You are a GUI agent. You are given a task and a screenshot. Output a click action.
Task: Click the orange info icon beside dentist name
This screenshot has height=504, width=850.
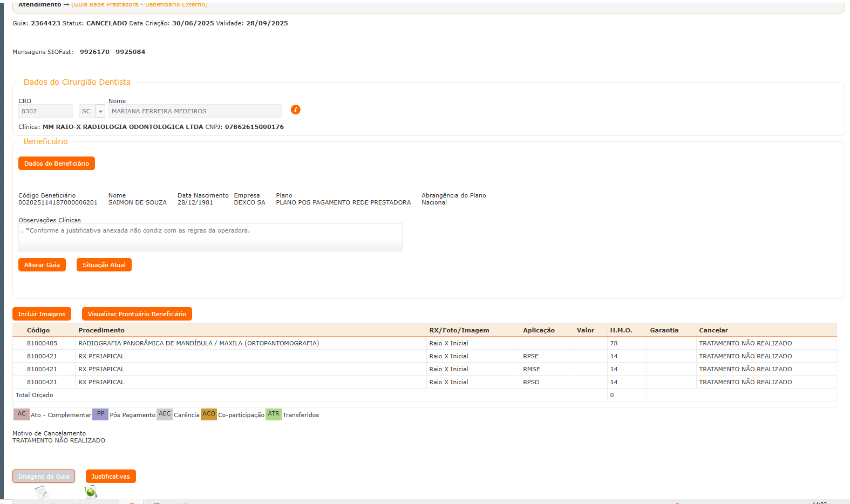coord(295,110)
